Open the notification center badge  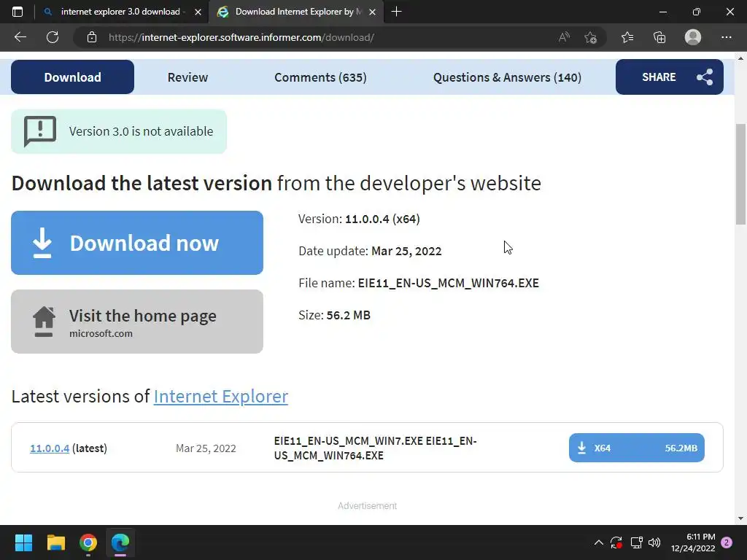tap(727, 542)
